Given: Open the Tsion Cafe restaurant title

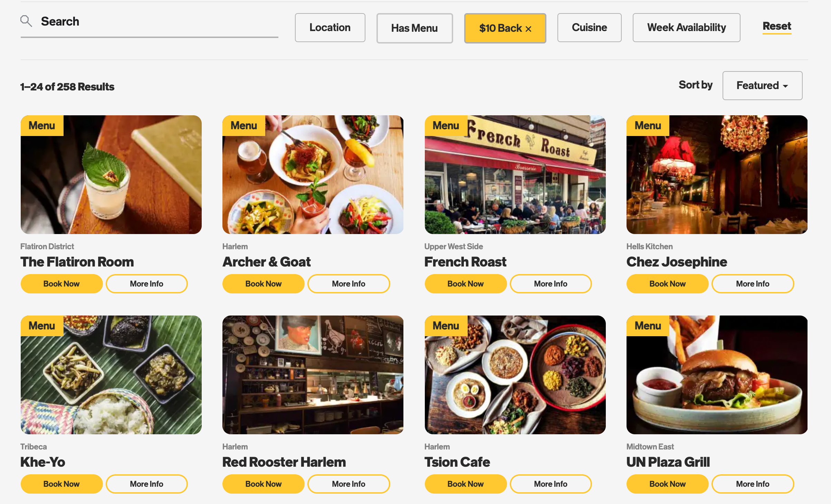Looking at the screenshot, I should click(457, 462).
